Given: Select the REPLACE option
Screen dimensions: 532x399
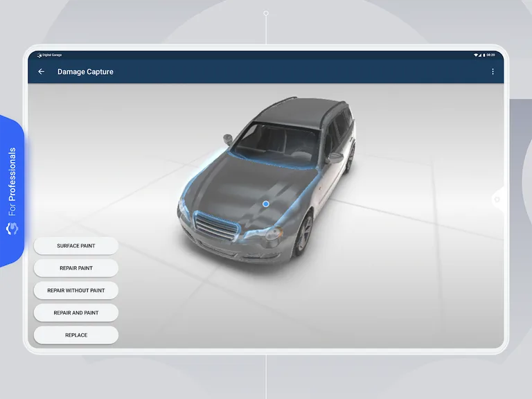Looking at the screenshot, I should [x=76, y=335].
